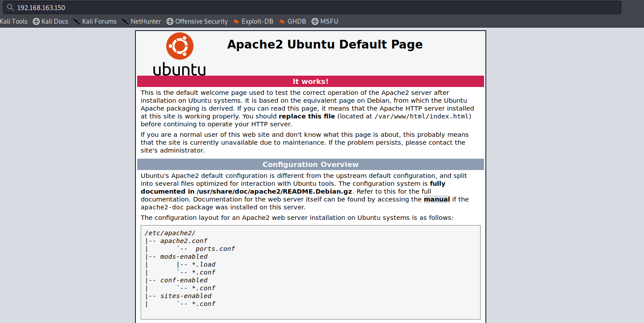Focus the address bar showing 192.168.163.150
Screen dimensions: 644x323
pos(312,7)
